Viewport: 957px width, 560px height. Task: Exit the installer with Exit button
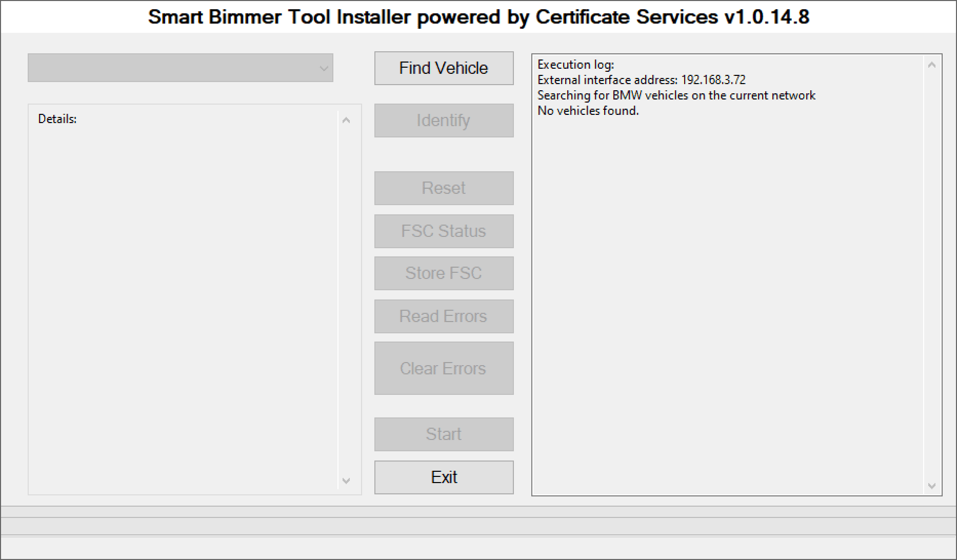pyautogui.click(x=444, y=477)
